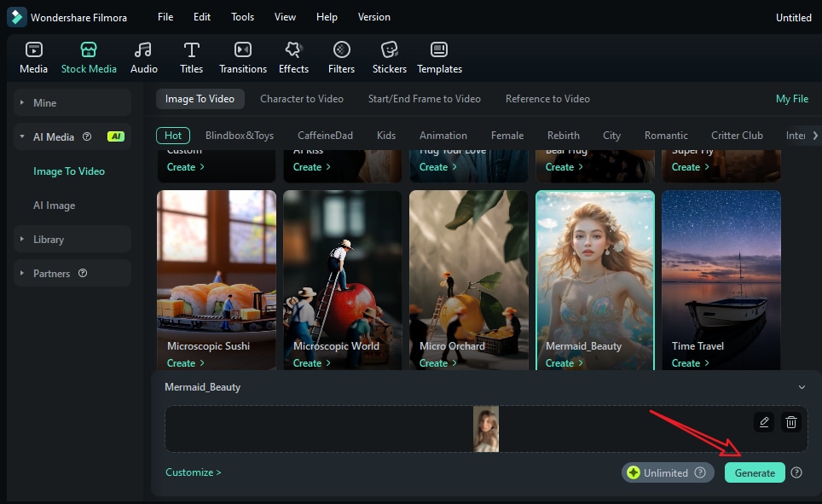Select AI Image in sidebar
The height and width of the screenshot is (504, 822).
coord(54,205)
